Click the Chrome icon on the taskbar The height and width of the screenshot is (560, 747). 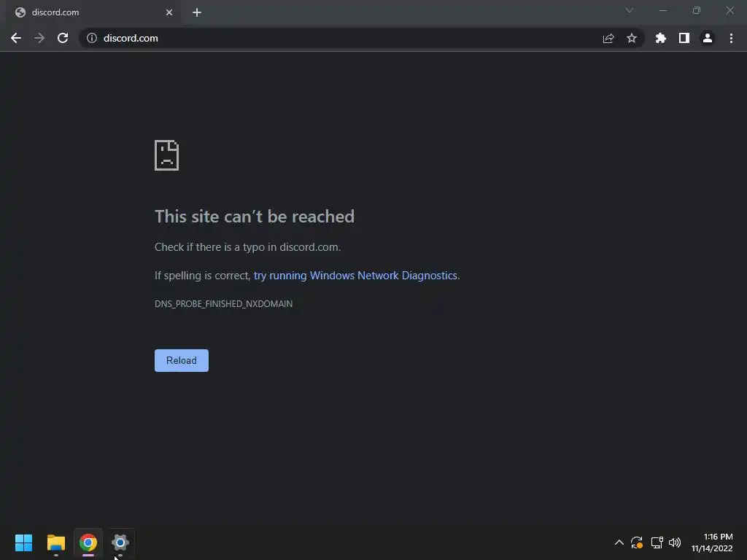coord(88,542)
